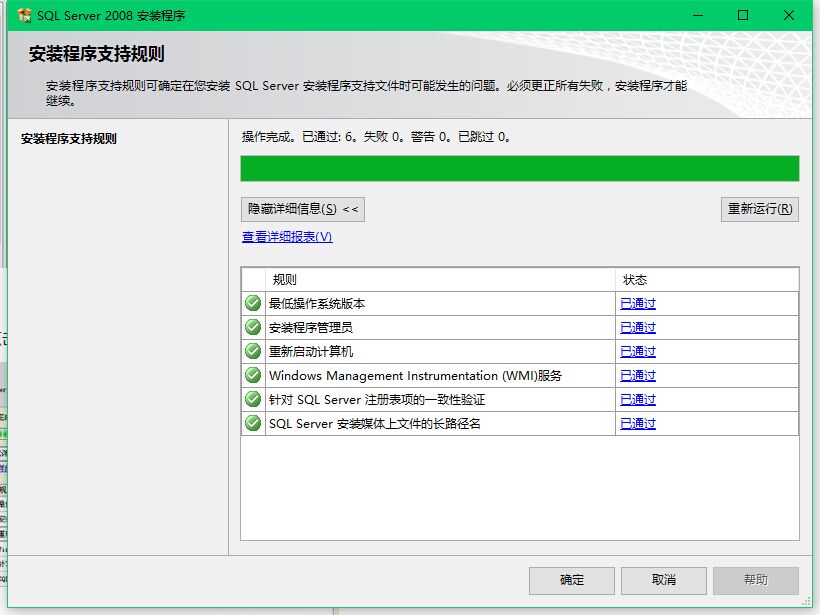Select the 安装程序管理员 rule text
This screenshot has width=820, height=615.
[x=311, y=327]
